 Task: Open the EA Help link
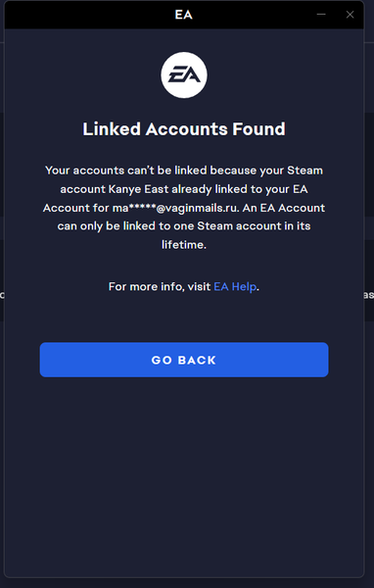(x=235, y=286)
